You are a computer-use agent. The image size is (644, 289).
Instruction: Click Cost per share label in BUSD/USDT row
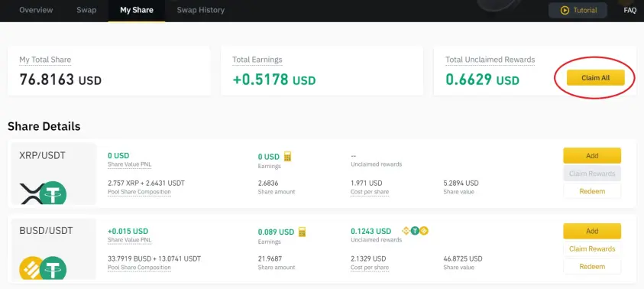(x=370, y=268)
